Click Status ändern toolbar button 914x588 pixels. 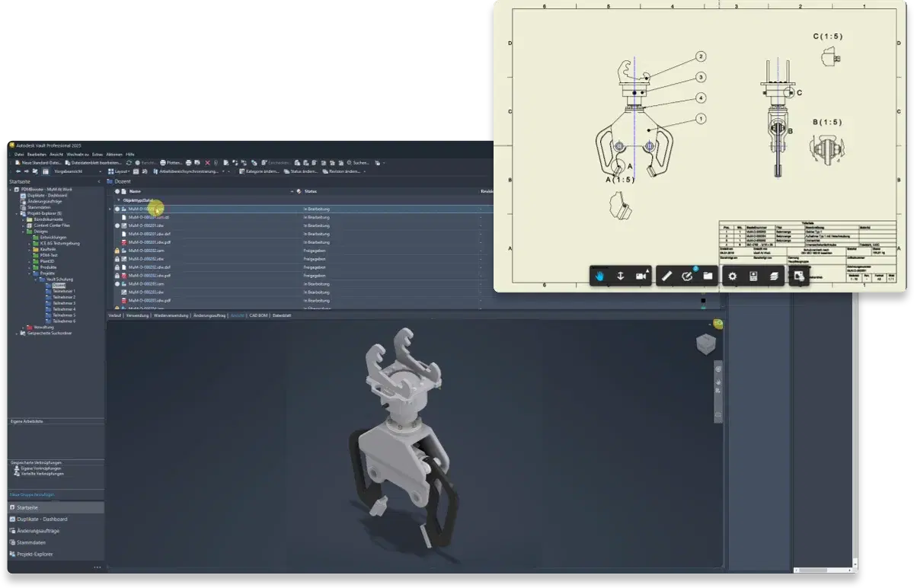pyautogui.click(x=301, y=171)
